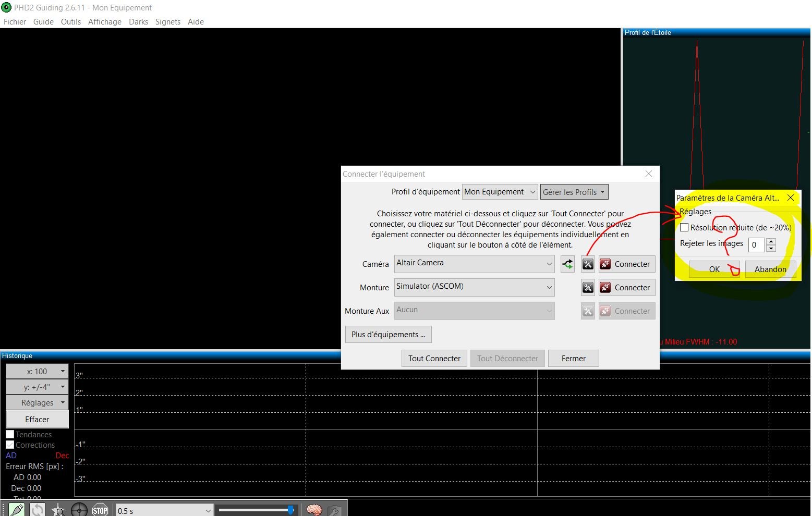Open the Darks menu
812x516 pixels.
click(138, 22)
